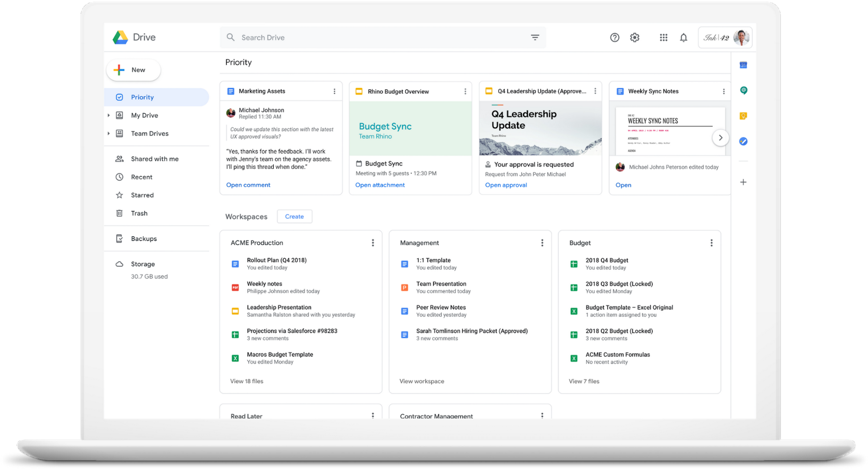868x469 pixels.
Task: Click ACME Custom Formulas Excel icon
Action: click(574, 358)
